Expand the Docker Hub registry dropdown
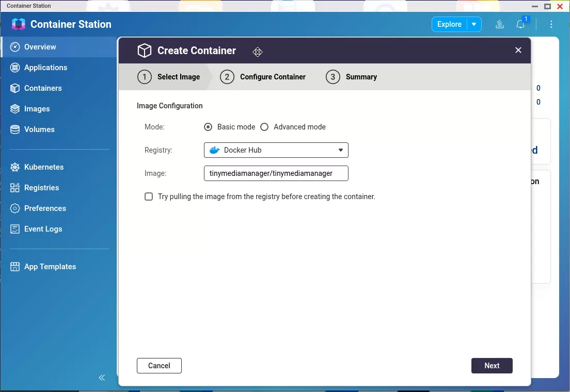Screen dimensions: 570x392 point(276,150)
